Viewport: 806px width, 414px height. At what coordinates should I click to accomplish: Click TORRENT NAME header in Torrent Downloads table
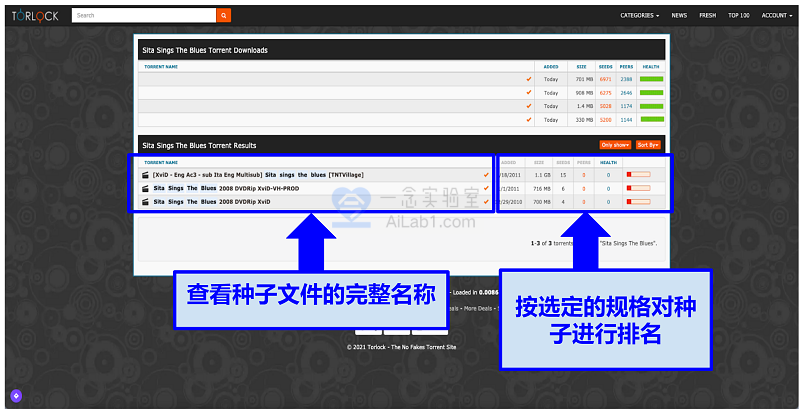coord(161,67)
